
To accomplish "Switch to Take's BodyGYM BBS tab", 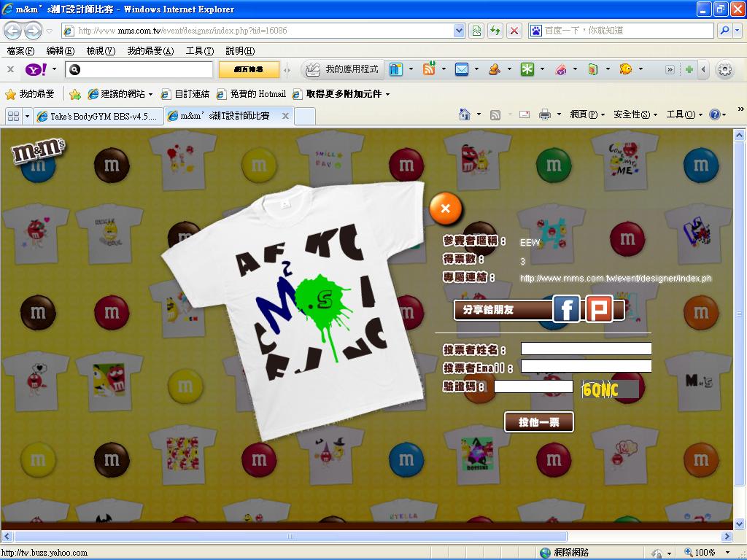I will point(98,116).
